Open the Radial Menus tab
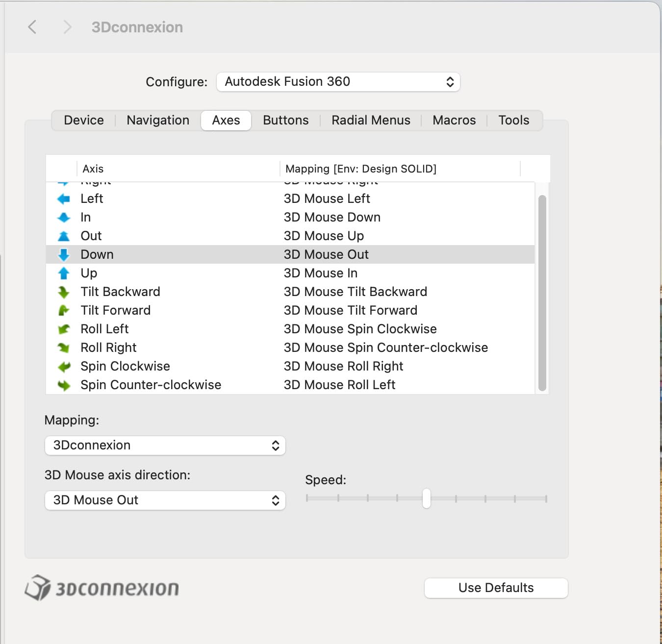Screen dimensions: 662x644 tap(371, 121)
